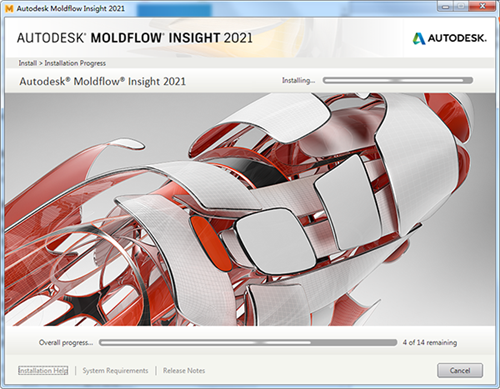Click the 'Installing...' status label

pyautogui.click(x=298, y=80)
